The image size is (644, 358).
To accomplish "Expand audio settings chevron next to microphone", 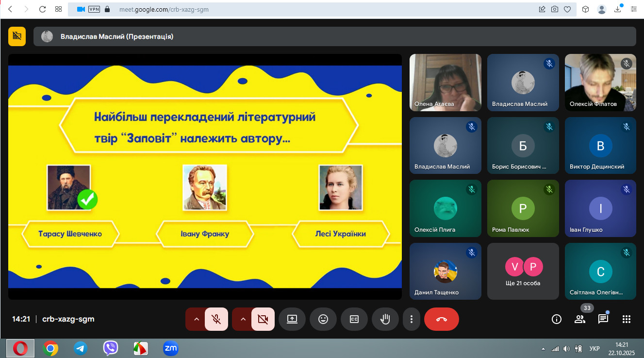I will coord(196,319).
